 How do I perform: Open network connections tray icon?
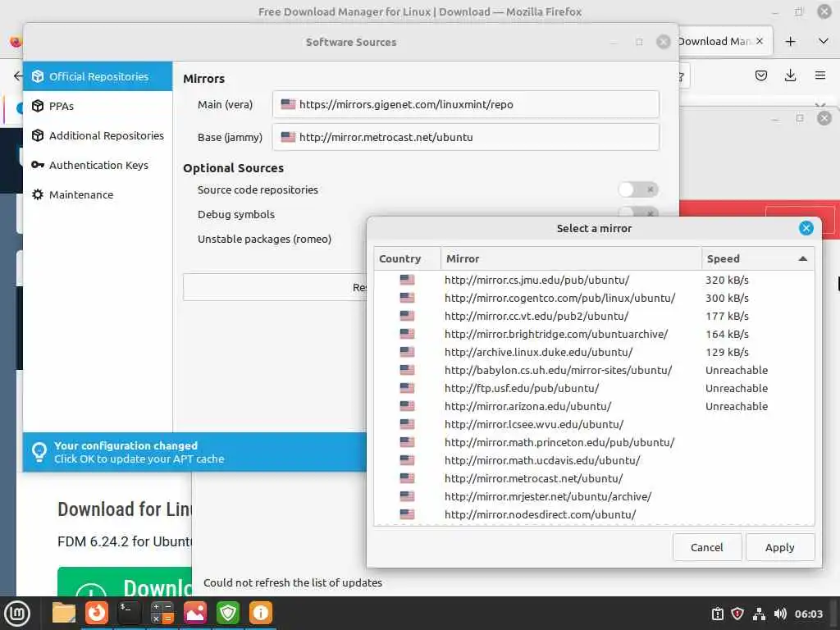759,614
